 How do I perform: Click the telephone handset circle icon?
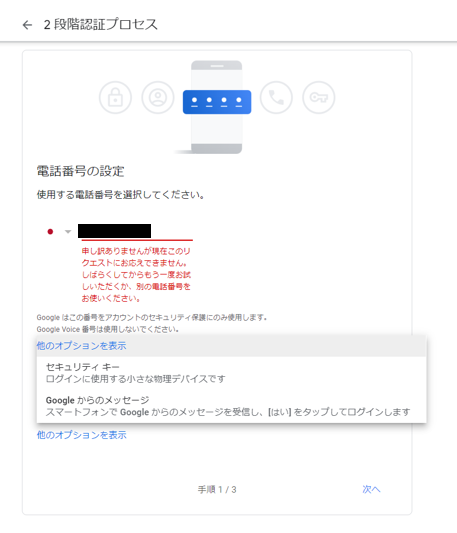tap(276, 98)
